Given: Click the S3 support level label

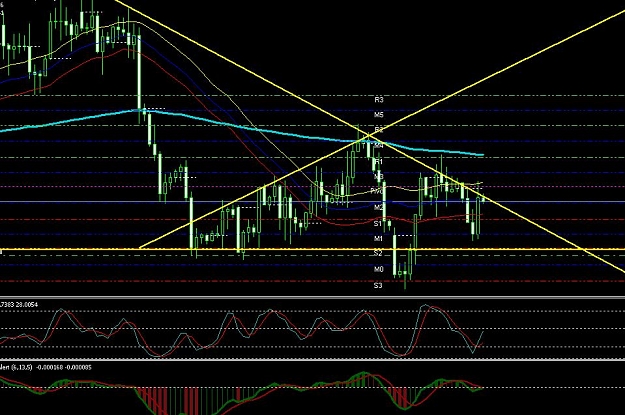Looking at the screenshot, I should [378, 285].
